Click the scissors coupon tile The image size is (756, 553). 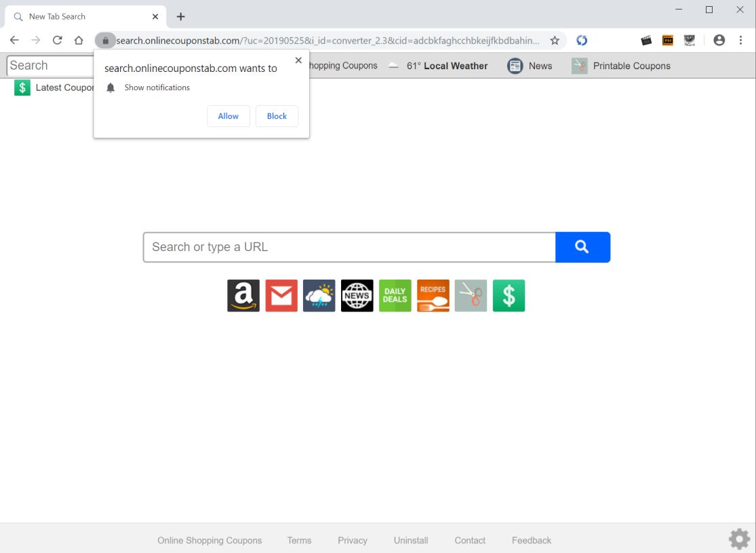click(471, 296)
